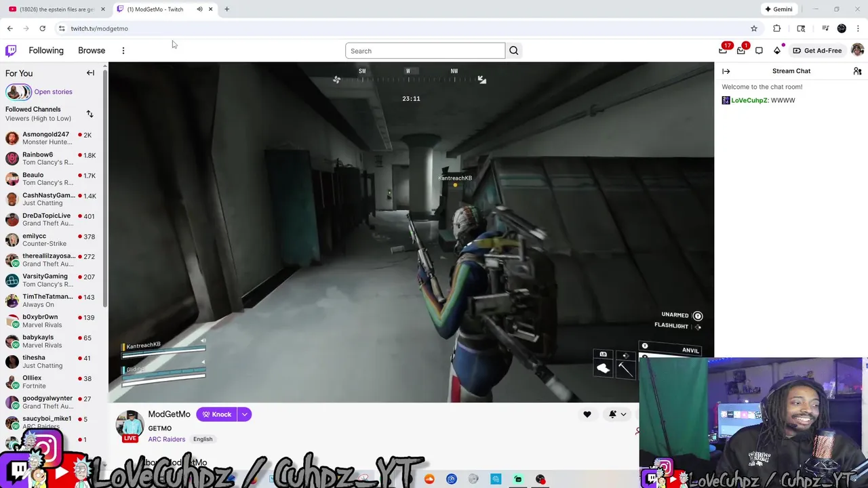Open tihesha Just Chatting channel
This screenshot has width=868, height=488.
click(x=54, y=362)
